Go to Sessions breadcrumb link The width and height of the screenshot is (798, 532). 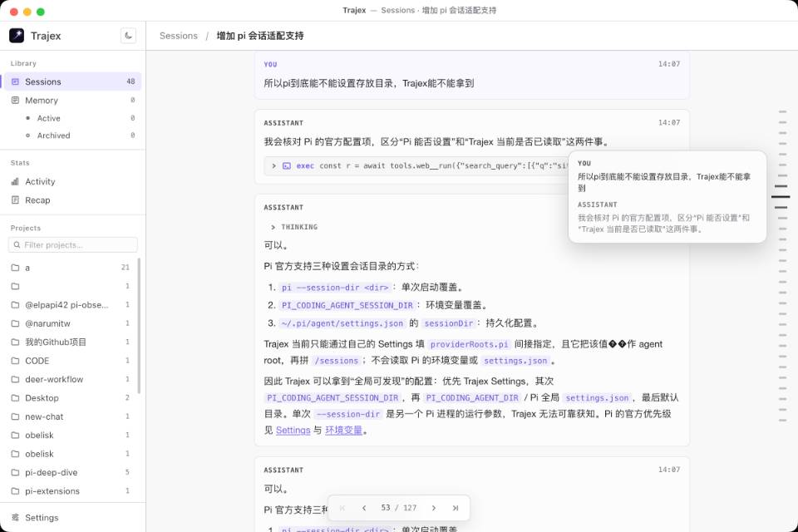pyautogui.click(x=178, y=36)
